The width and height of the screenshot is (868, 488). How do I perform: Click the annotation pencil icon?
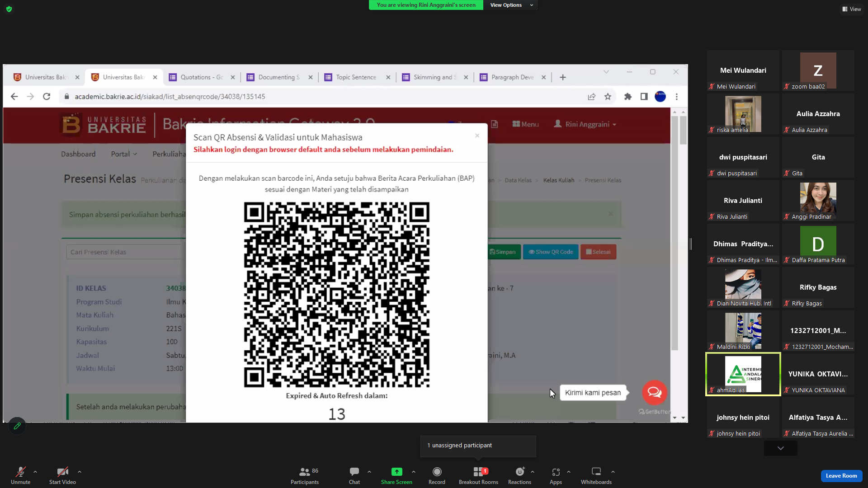pyautogui.click(x=17, y=426)
